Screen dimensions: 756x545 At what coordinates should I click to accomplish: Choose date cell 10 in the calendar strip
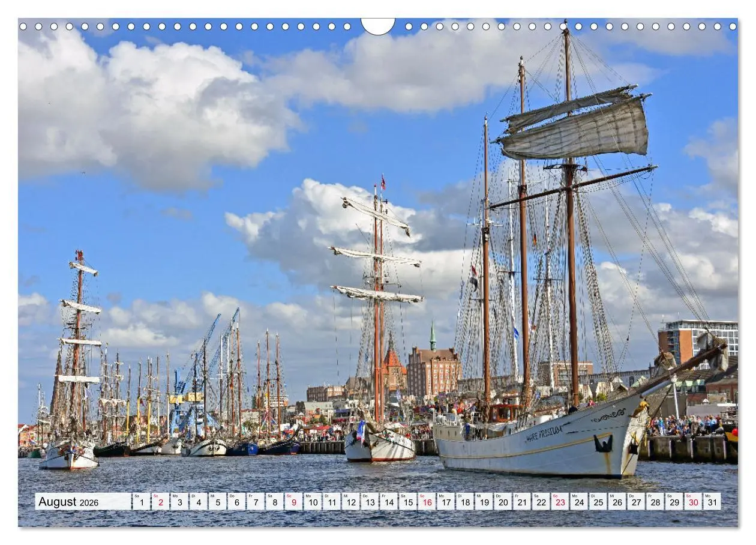click(x=313, y=502)
